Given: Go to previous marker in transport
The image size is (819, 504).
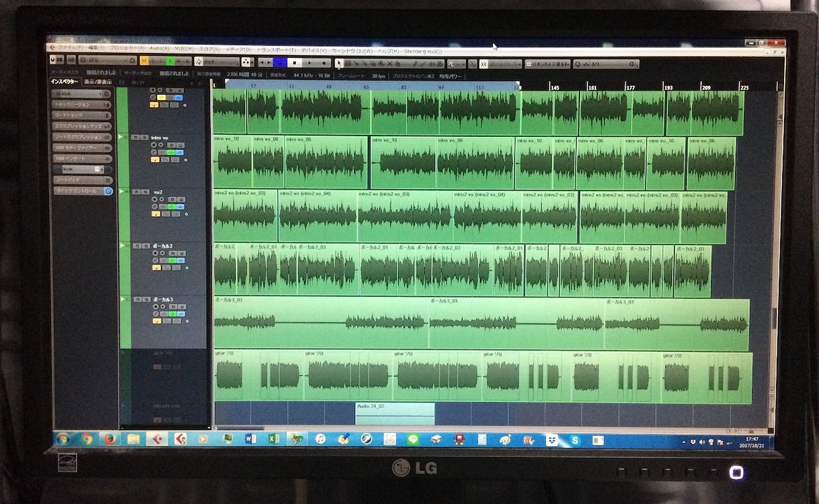Looking at the screenshot, I should pos(262,63).
